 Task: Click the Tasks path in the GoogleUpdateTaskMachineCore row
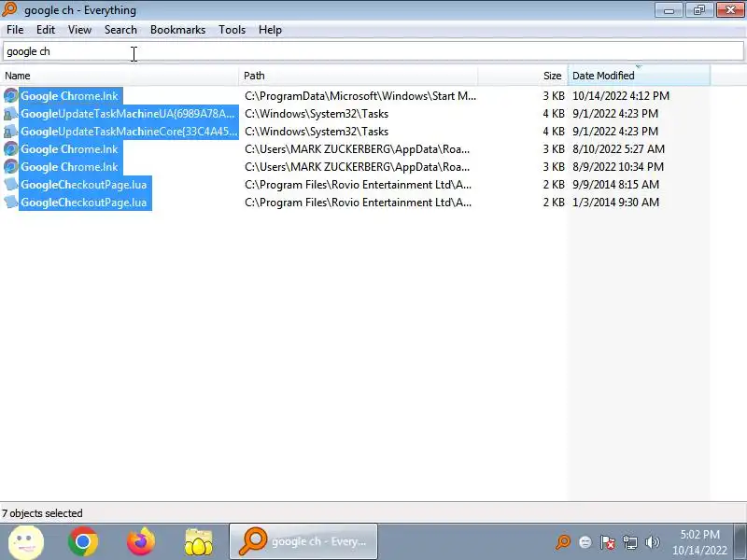pos(317,132)
